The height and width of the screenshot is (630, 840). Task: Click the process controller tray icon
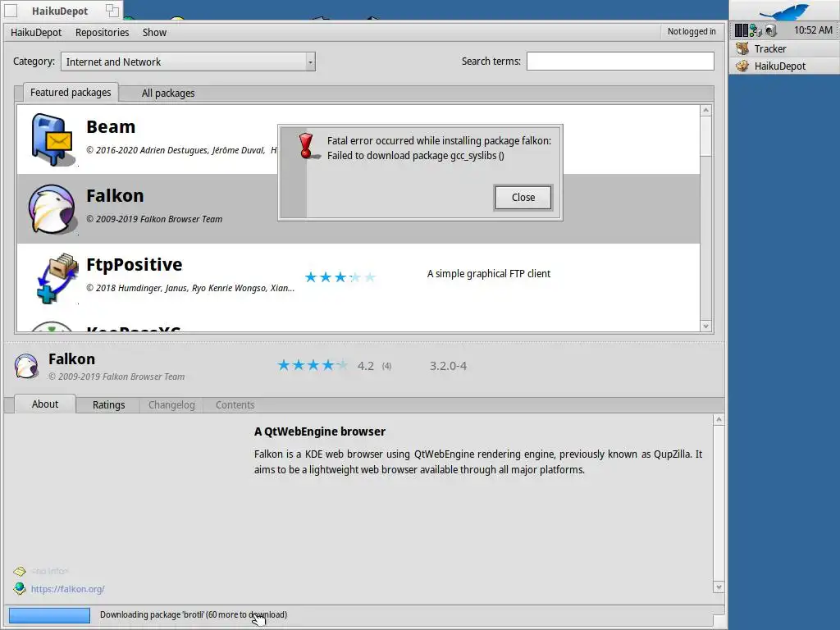(x=741, y=30)
